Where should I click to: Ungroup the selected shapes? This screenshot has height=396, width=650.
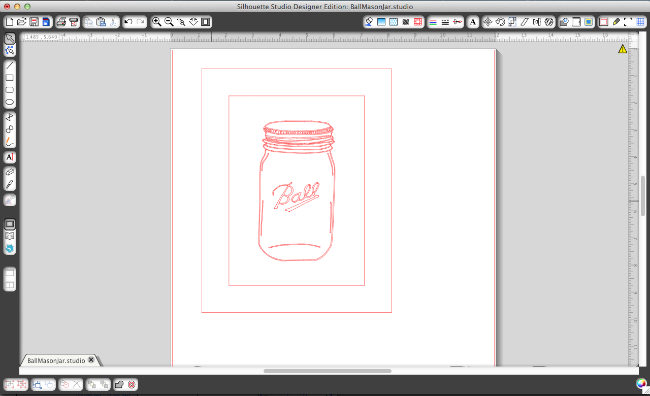(22, 385)
